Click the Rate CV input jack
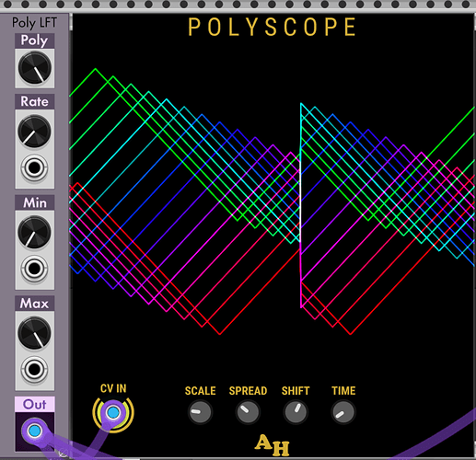 [34, 167]
